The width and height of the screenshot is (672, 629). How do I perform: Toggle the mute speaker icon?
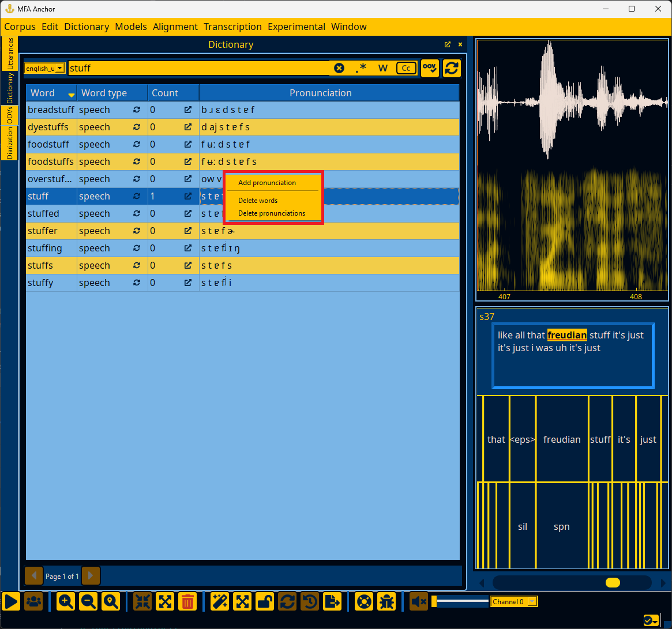click(419, 601)
